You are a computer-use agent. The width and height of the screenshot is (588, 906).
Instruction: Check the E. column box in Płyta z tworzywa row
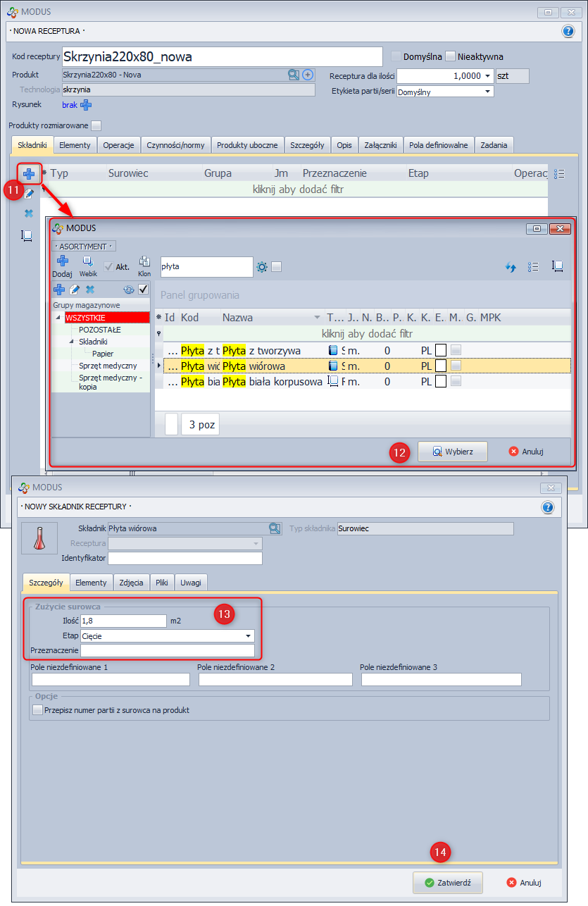pyautogui.click(x=441, y=350)
